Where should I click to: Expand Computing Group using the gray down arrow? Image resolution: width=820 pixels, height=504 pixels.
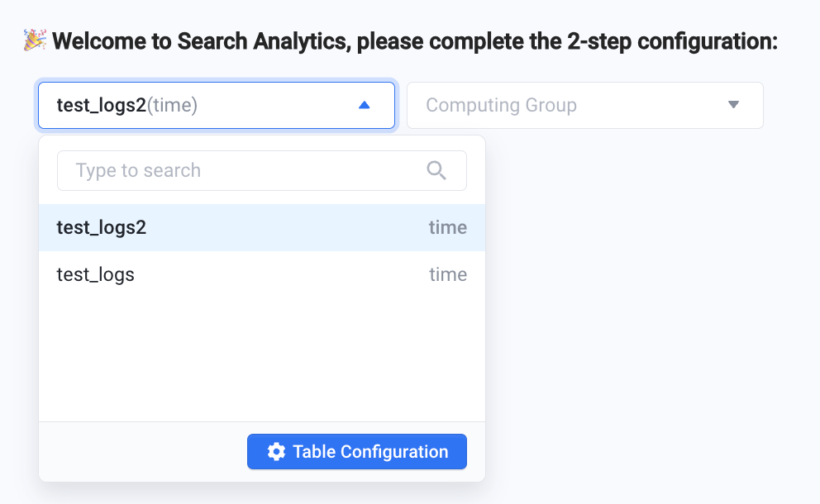(734, 105)
